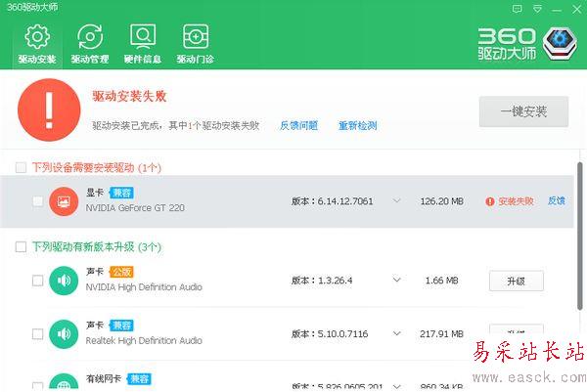Image resolution: width=587 pixels, height=392 pixels.
Task: Open the 反馈问题 link
Action: pyautogui.click(x=298, y=126)
